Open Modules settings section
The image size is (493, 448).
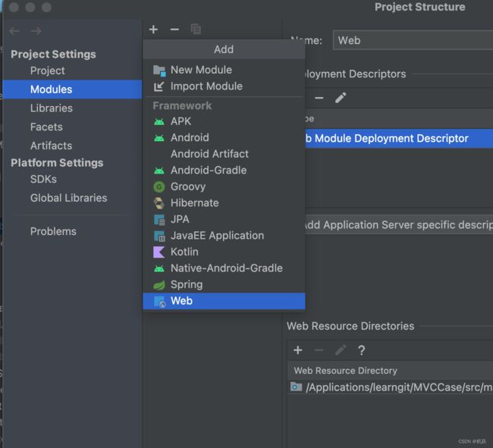[72, 89]
